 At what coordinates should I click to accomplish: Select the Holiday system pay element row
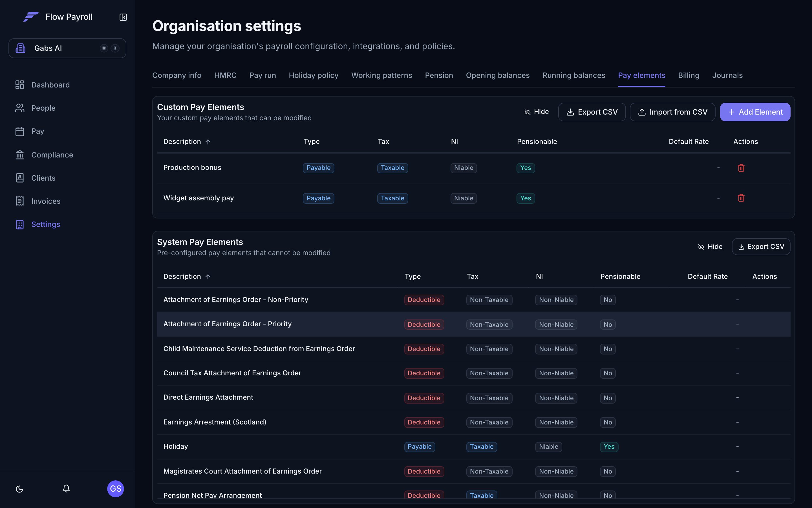473,446
